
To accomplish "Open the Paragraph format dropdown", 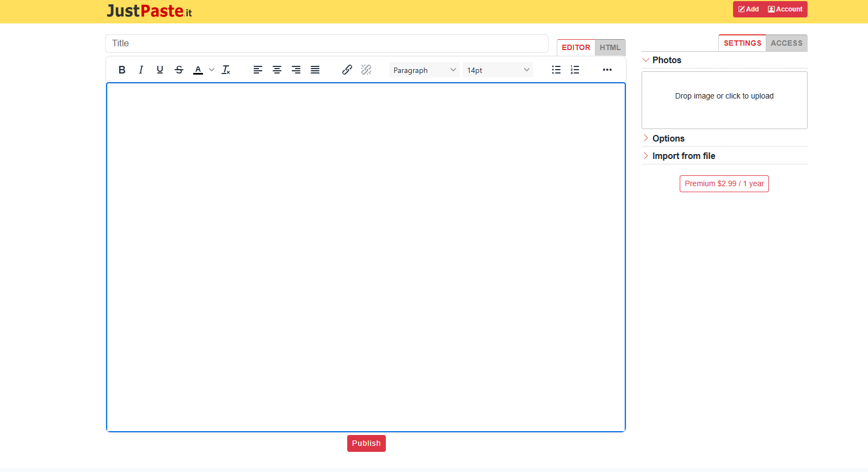I will pyautogui.click(x=424, y=70).
